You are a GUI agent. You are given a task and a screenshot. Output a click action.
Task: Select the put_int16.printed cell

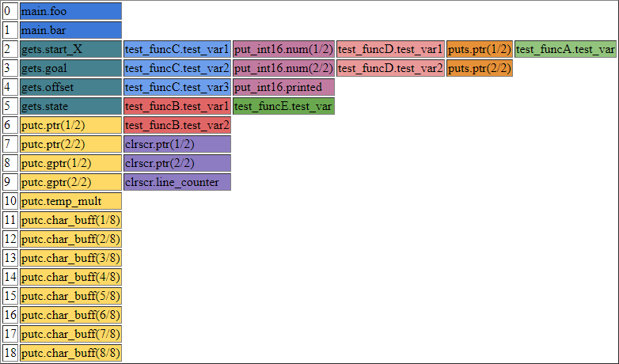coord(283,87)
